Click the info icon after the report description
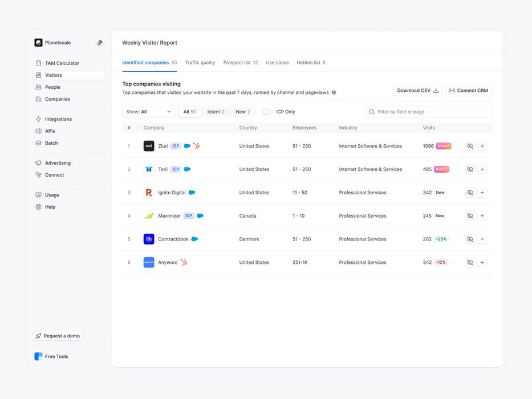Viewport: 532px width, 399px height. coord(334,92)
